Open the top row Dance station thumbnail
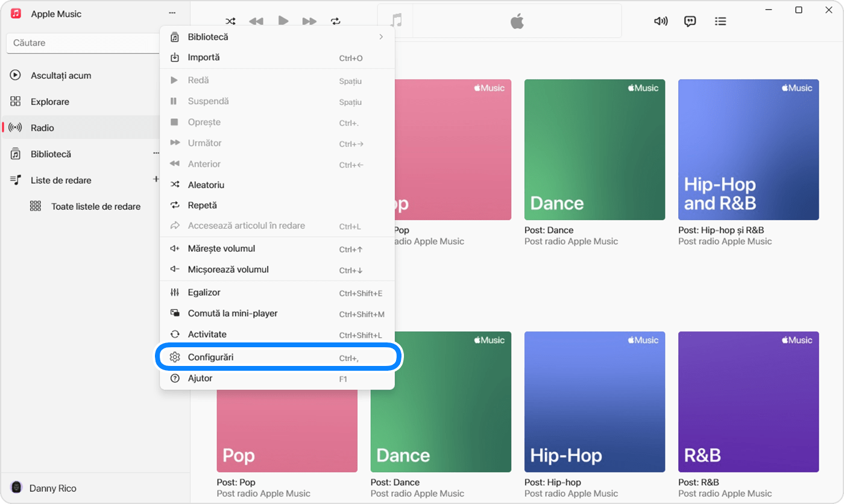The height and width of the screenshot is (504, 844). [594, 150]
